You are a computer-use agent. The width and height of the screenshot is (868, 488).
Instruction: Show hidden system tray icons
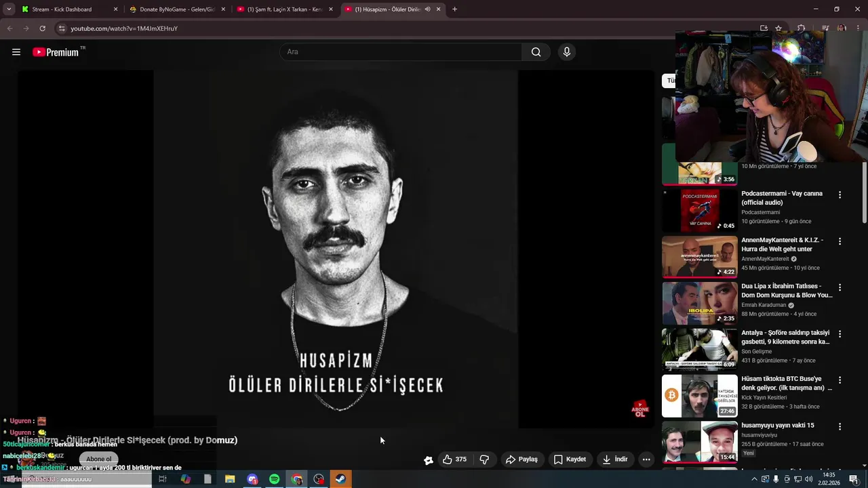[754, 479]
